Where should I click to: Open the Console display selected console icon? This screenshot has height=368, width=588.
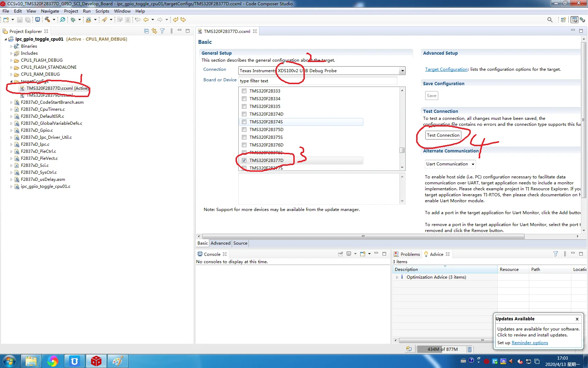tap(349, 254)
